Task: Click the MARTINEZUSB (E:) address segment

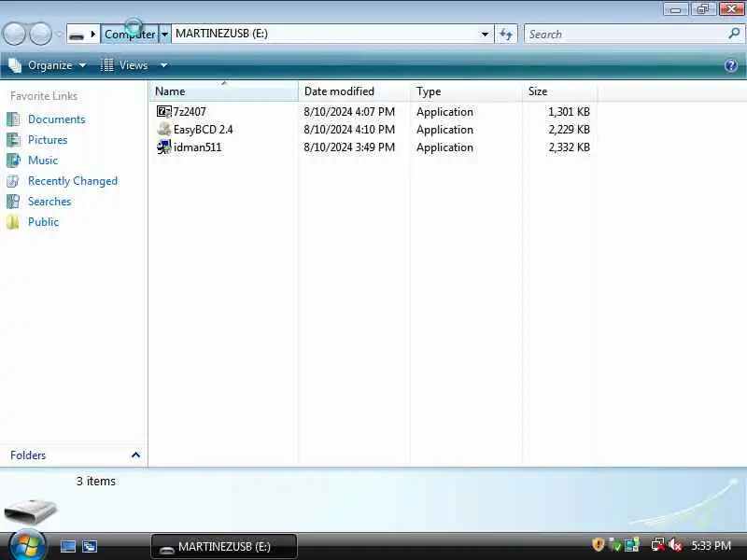Action: (221, 34)
